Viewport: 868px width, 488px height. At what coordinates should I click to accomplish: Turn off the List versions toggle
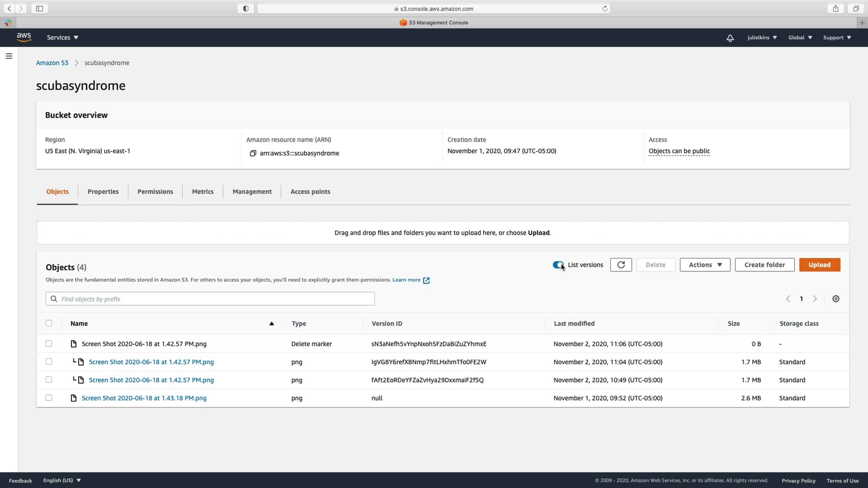tap(558, 265)
